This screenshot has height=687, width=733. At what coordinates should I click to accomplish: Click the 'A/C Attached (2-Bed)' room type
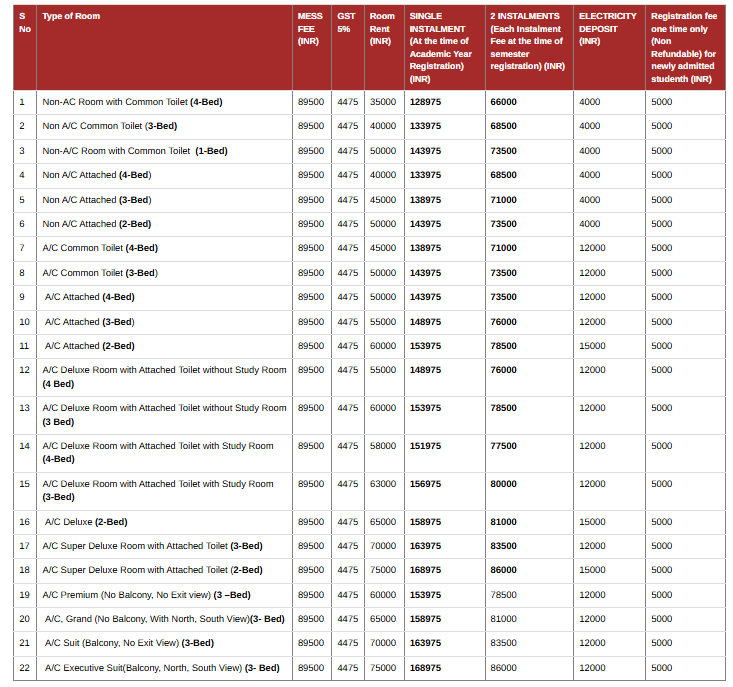tap(90, 346)
